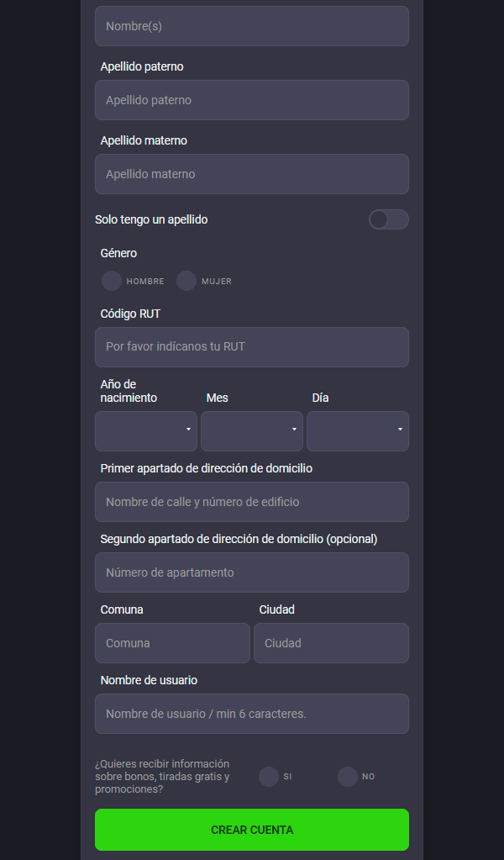Focus the Código RUT input field
504x860 pixels.
point(252,347)
